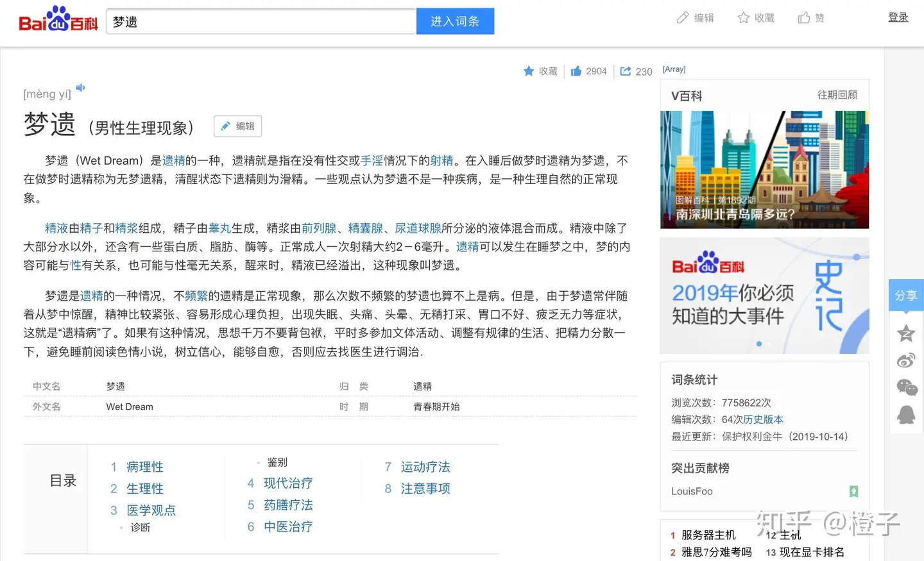Jump to the 诊断 subsection
Screen dimensions: 924x561
click(x=140, y=528)
